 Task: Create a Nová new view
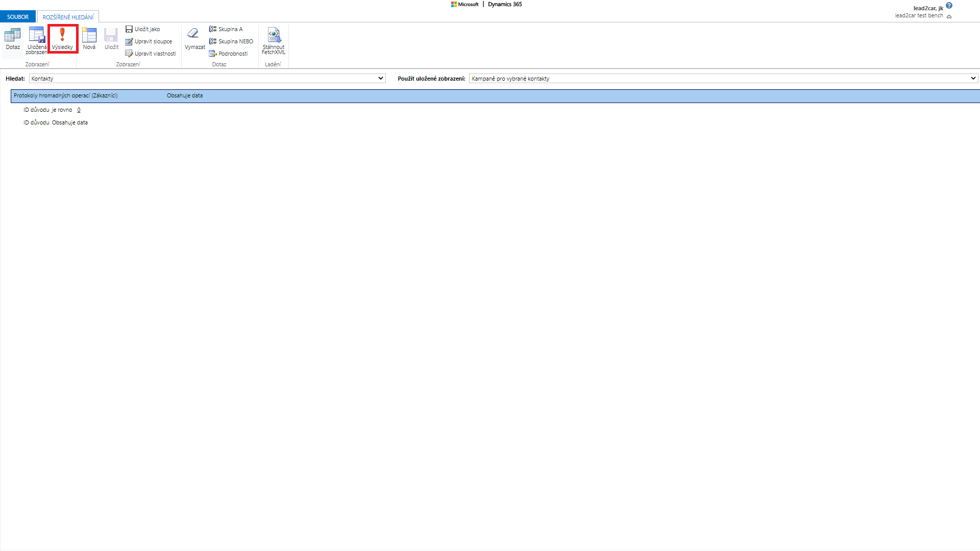pos(89,35)
